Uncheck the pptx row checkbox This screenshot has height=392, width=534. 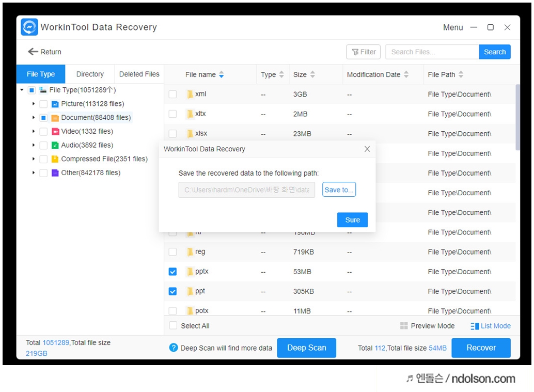pyautogui.click(x=172, y=272)
